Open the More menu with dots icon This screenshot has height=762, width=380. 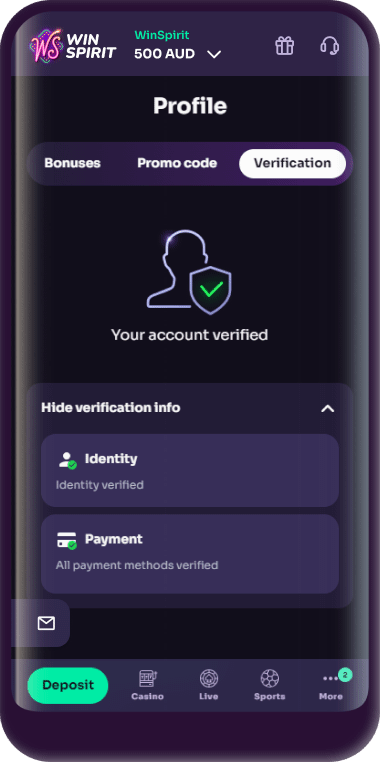pyautogui.click(x=331, y=678)
